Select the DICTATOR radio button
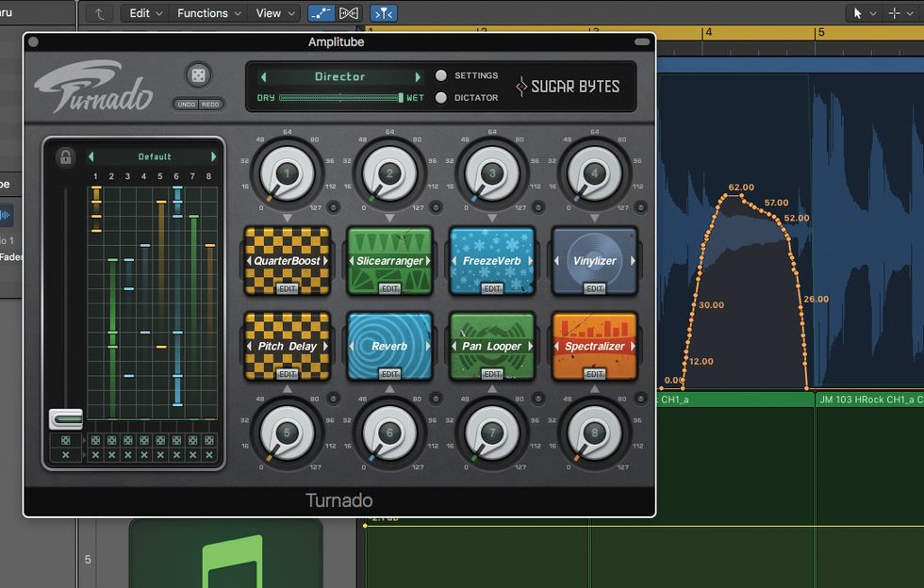Viewport: 924px width, 588px height. (441, 98)
